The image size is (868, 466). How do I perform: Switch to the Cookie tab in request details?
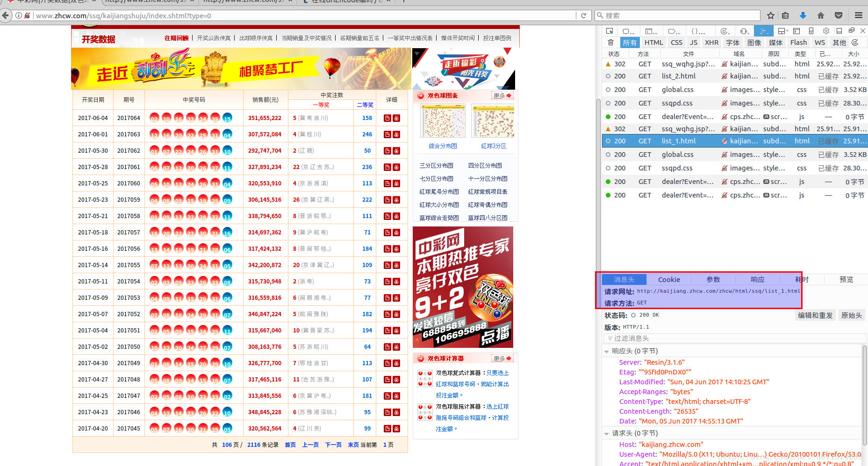(x=668, y=279)
